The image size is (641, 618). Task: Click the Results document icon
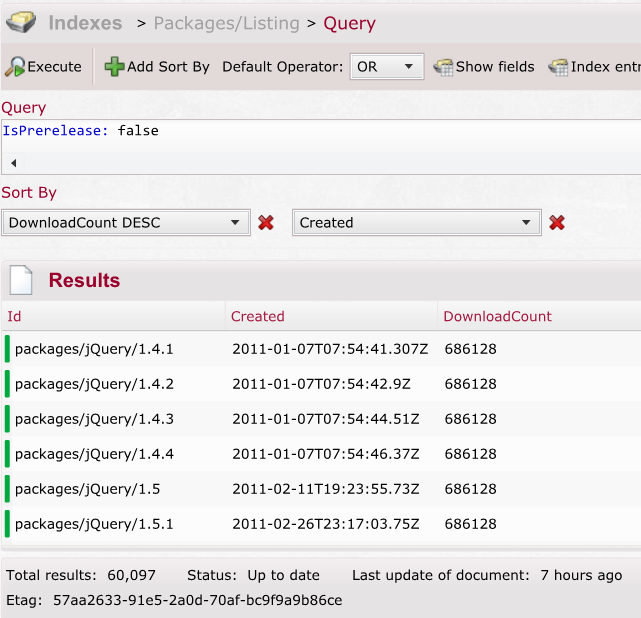21,280
